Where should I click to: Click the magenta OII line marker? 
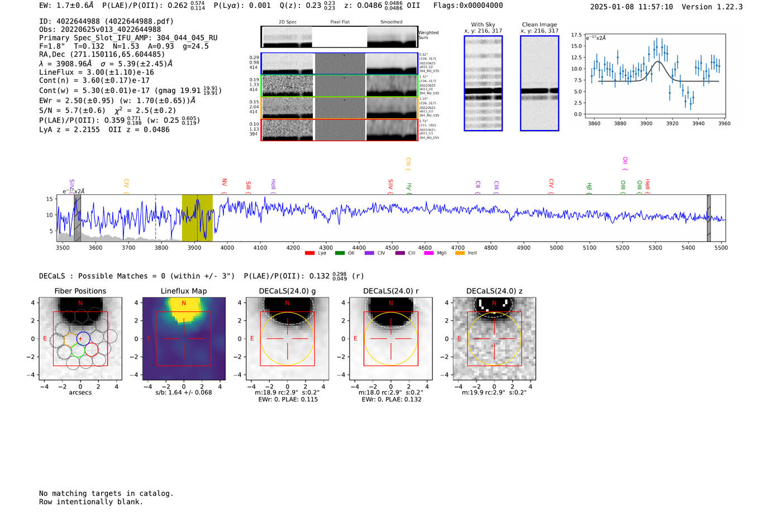(624, 164)
